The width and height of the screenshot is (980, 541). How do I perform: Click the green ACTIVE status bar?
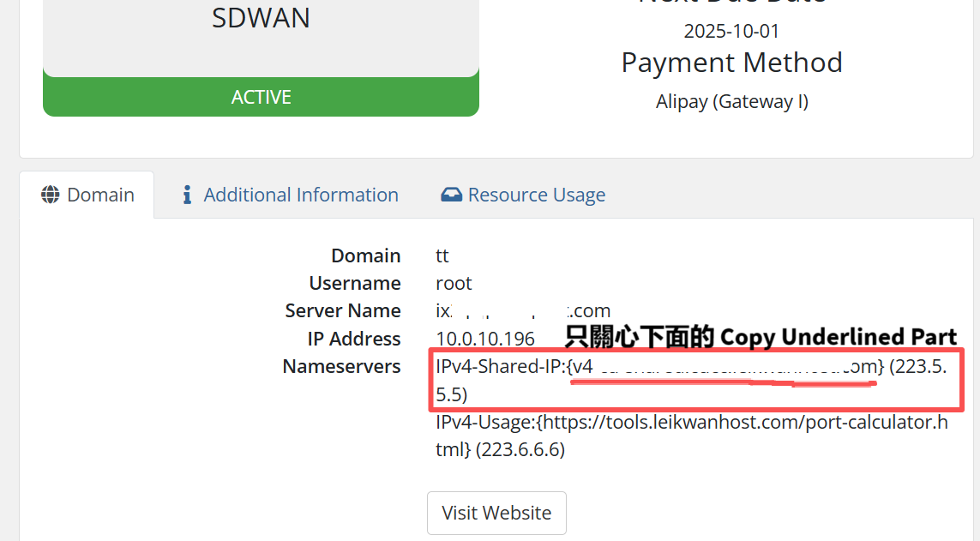[261, 97]
